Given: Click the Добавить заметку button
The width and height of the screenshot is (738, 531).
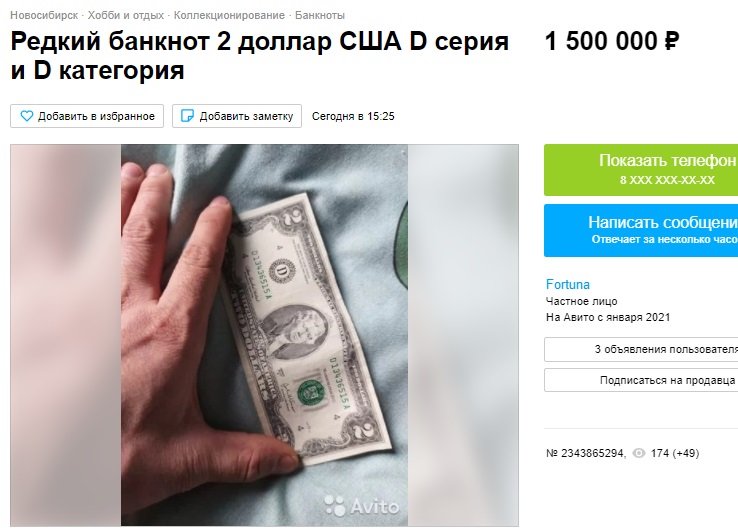Looking at the screenshot, I should [237, 116].
